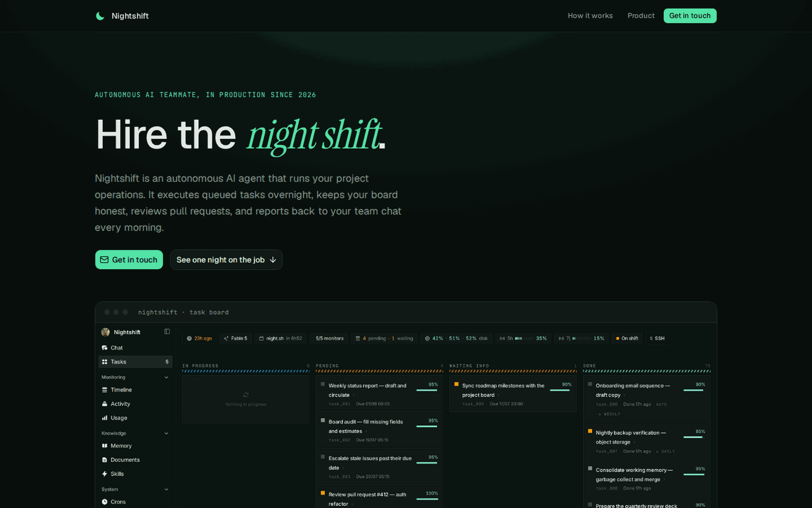The height and width of the screenshot is (508, 812).
Task: Open Chat via its speech-bubble icon
Action: coord(104,348)
